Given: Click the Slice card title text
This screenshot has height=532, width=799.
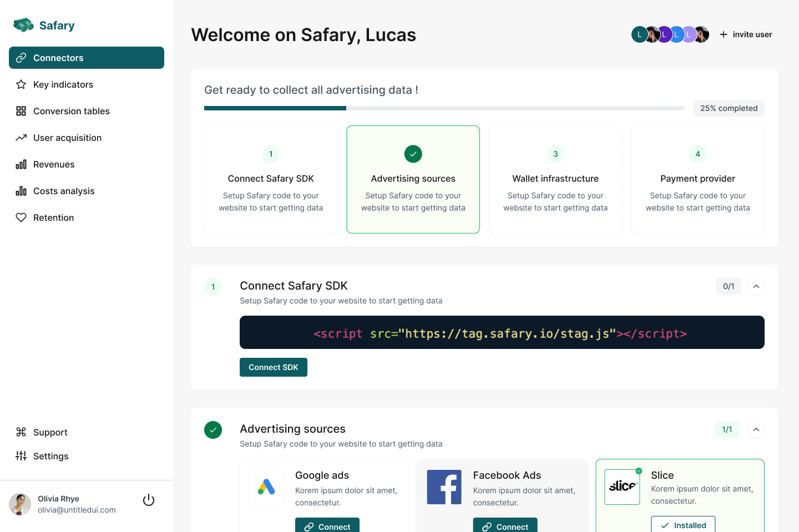Looking at the screenshot, I should (663, 475).
